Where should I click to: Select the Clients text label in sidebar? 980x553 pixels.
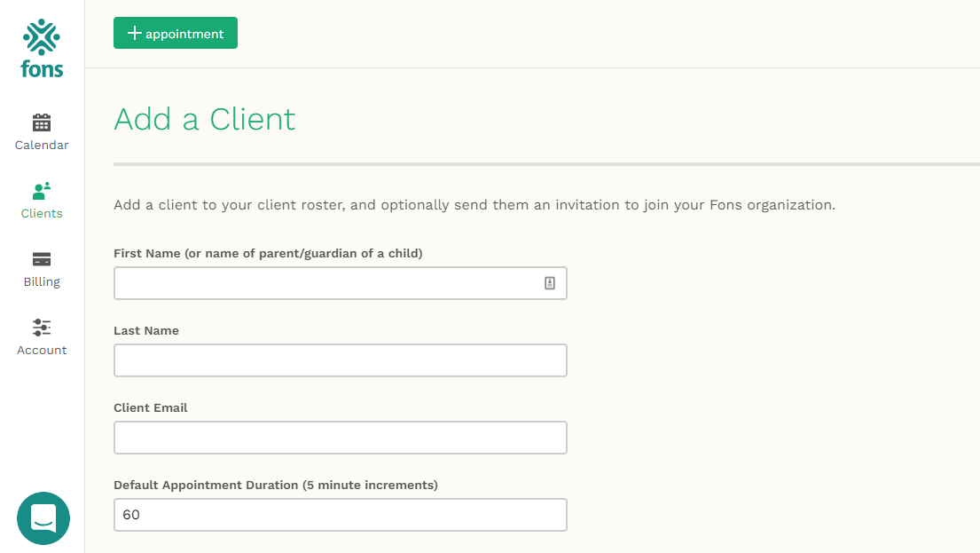[42, 214]
